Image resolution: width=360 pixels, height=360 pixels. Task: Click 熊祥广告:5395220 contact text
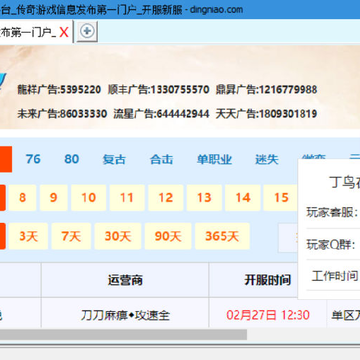click(x=59, y=90)
